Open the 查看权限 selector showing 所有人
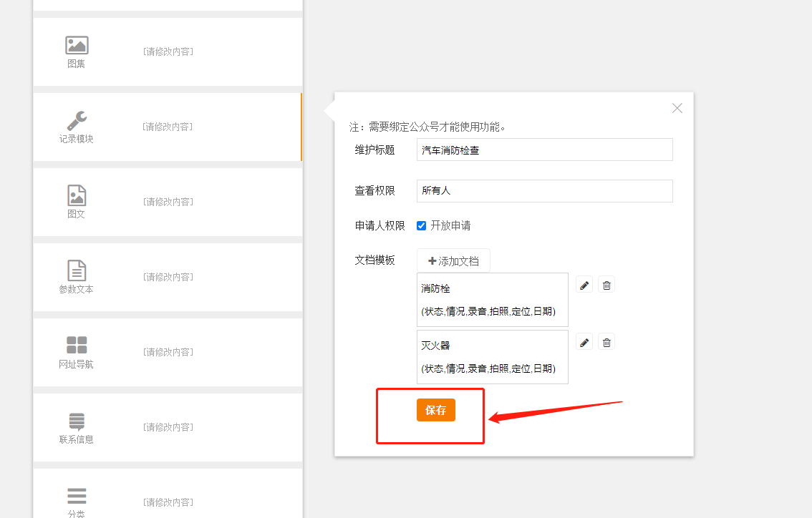812x518 pixels. 544,191
